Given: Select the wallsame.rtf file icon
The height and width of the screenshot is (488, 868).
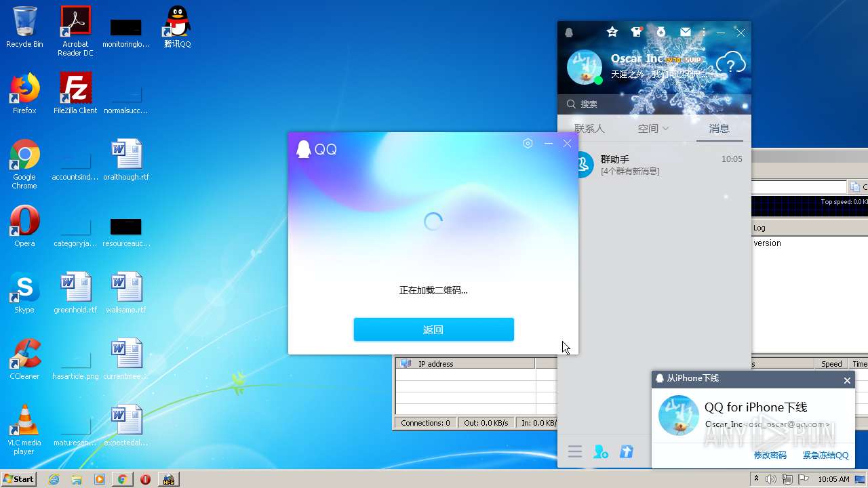Looking at the screenshot, I should tap(126, 293).
